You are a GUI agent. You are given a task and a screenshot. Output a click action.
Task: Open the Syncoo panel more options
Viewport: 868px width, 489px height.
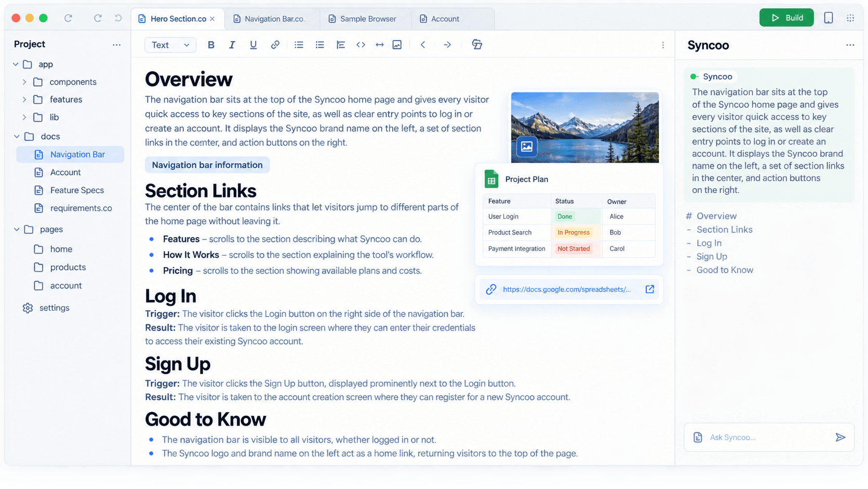pyautogui.click(x=850, y=45)
